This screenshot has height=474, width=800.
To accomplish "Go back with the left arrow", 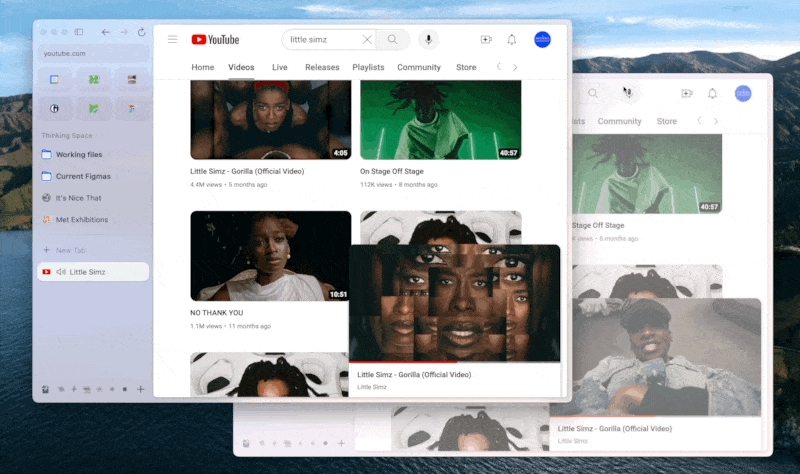I will point(106,32).
